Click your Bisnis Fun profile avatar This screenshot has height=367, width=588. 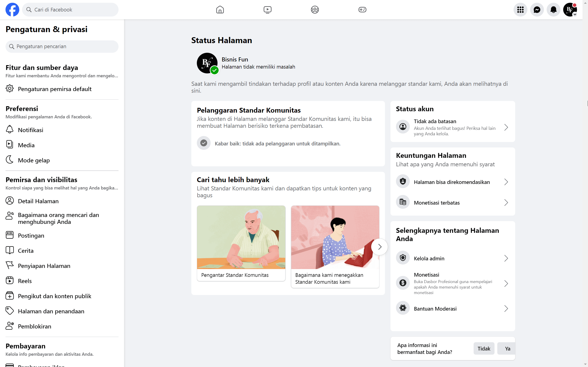(570, 9)
